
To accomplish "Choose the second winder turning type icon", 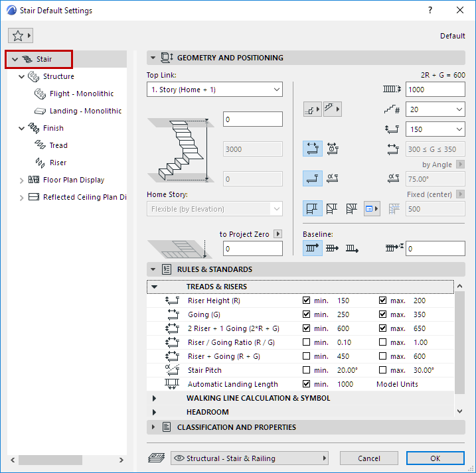I will pos(332,209).
